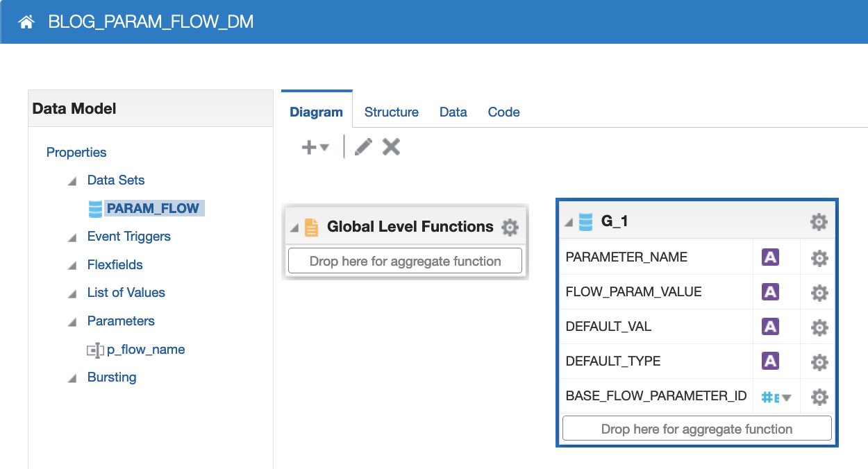Open gear menu for G_1 group
868x469 pixels.
coord(819,222)
